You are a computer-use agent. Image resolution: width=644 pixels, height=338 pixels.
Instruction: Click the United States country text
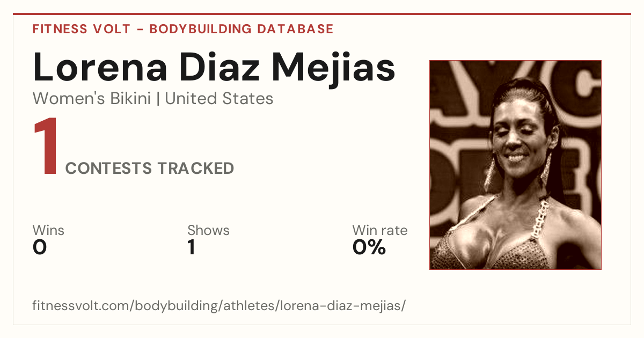coord(219,99)
